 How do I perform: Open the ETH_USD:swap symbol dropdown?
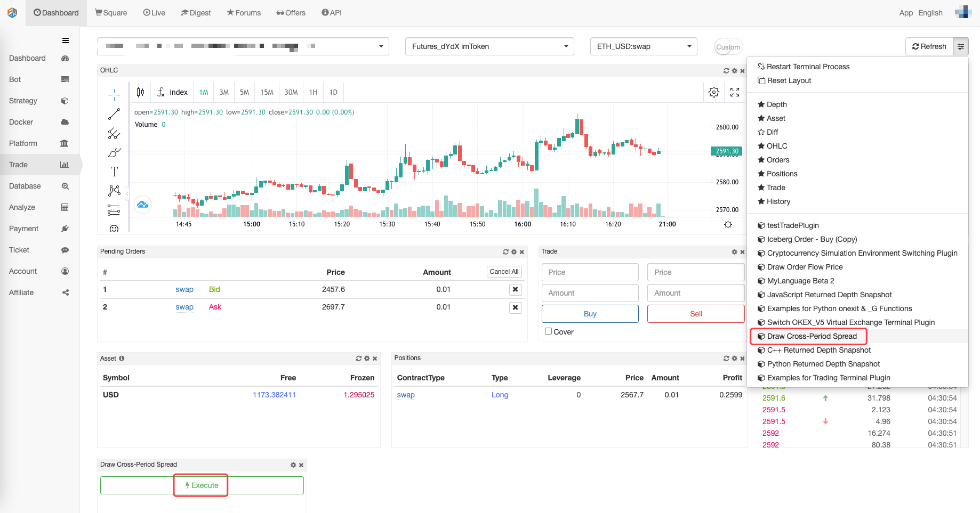644,46
